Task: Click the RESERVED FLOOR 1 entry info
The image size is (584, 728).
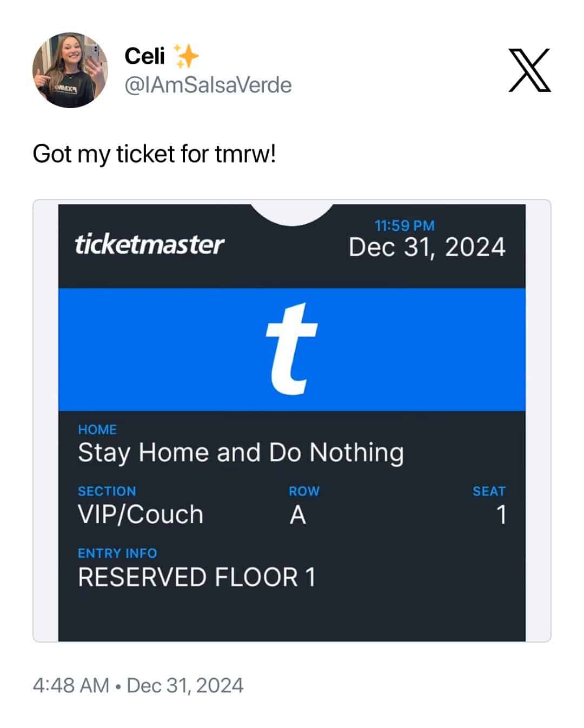Action: 197,577
